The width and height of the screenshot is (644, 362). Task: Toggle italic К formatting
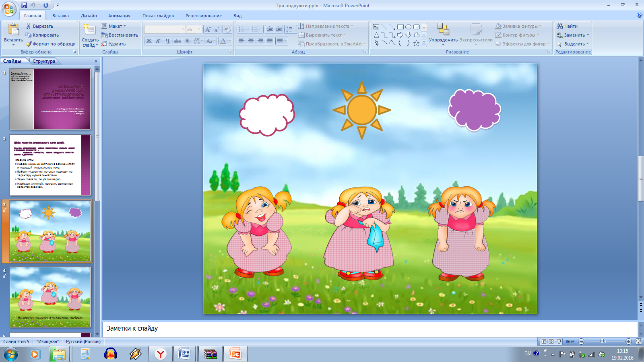(158, 41)
